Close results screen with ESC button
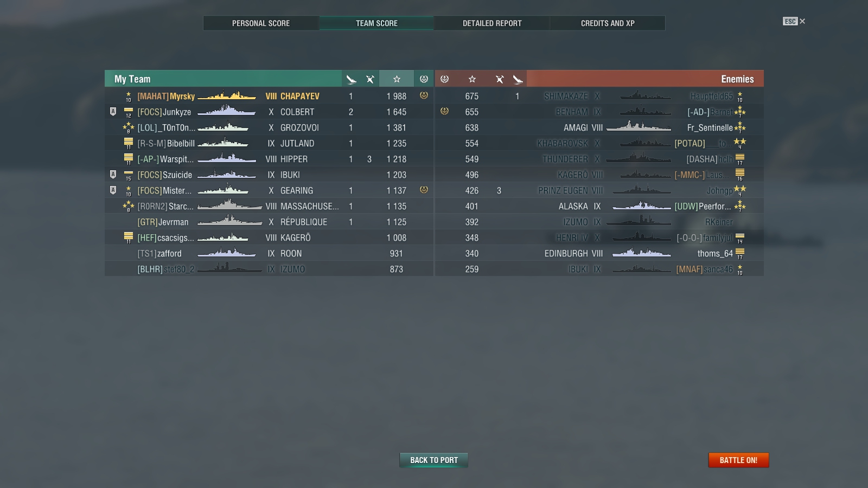 pyautogui.click(x=794, y=21)
